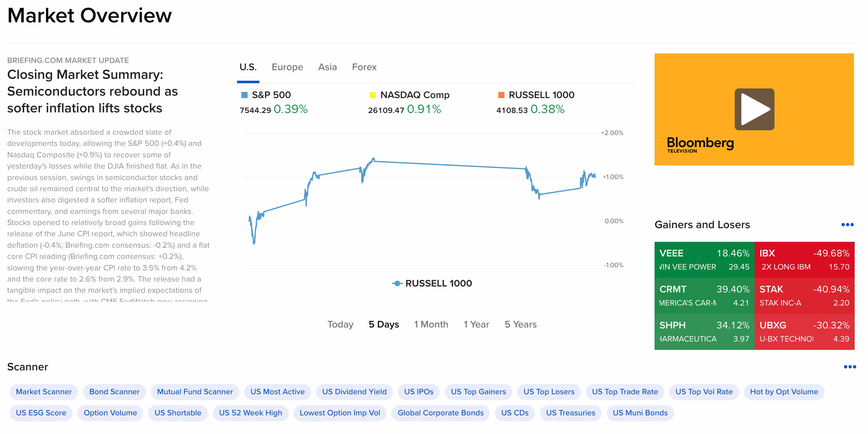868x434 pixels.
Task: Open Gainers and Losers options menu
Action: [847, 224]
